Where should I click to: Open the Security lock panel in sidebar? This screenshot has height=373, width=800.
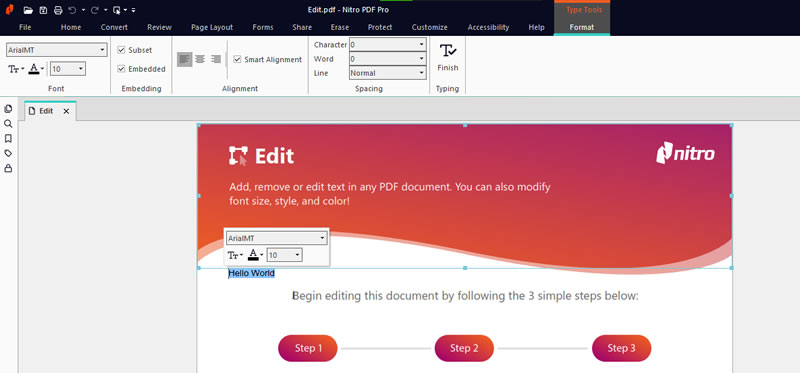tap(8, 168)
